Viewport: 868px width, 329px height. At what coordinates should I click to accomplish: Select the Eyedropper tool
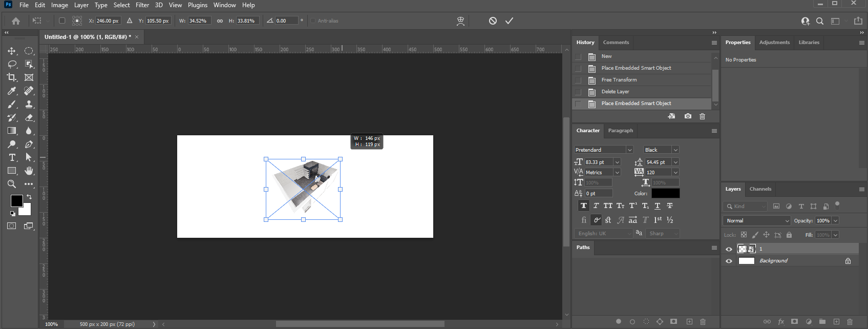(x=11, y=91)
